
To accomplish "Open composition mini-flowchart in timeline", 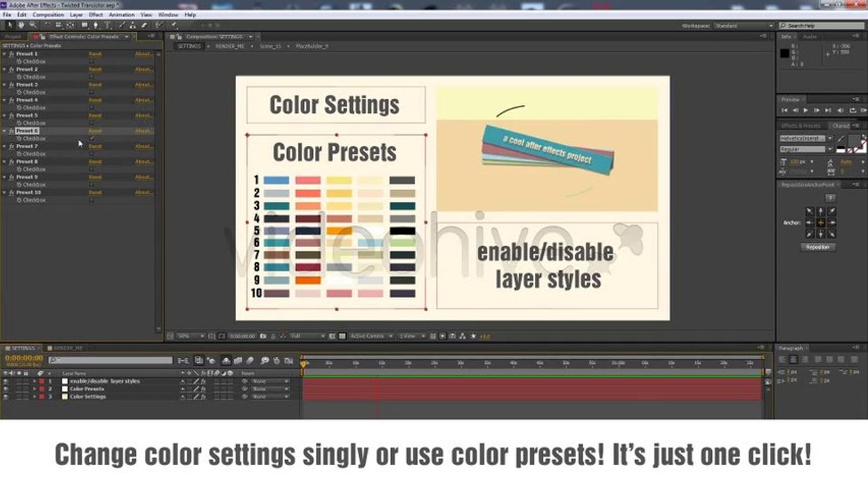I will (183, 361).
